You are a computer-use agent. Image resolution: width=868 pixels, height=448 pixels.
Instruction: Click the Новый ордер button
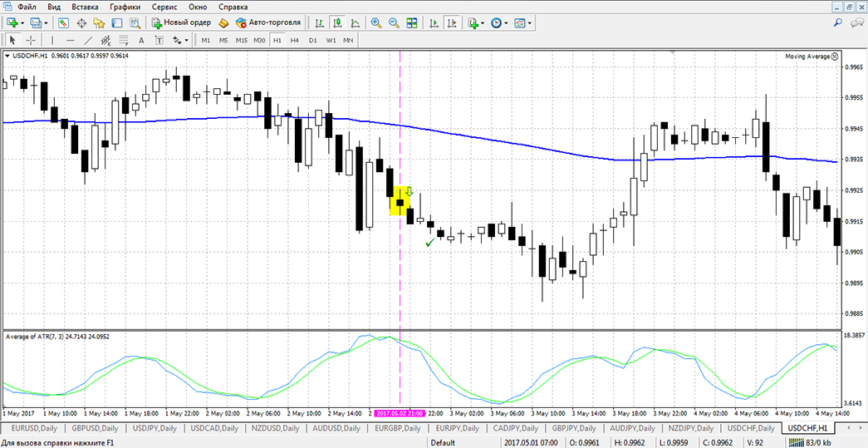[x=182, y=22]
